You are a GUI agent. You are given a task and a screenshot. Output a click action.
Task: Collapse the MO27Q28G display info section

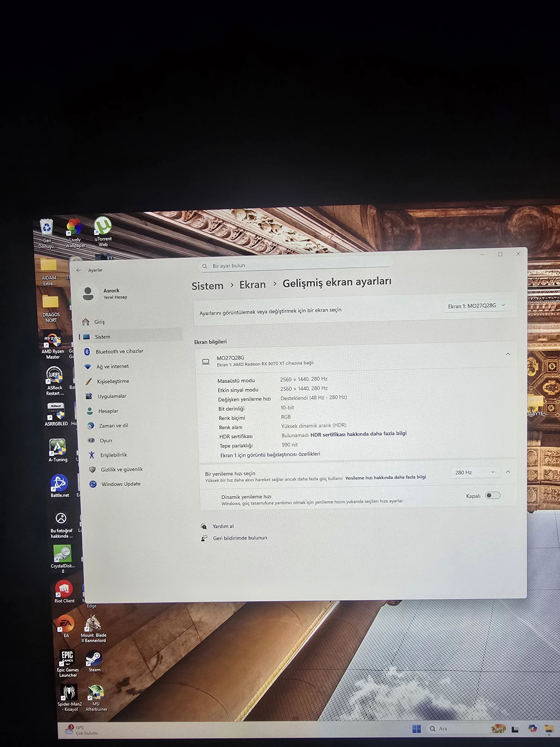coord(508,354)
